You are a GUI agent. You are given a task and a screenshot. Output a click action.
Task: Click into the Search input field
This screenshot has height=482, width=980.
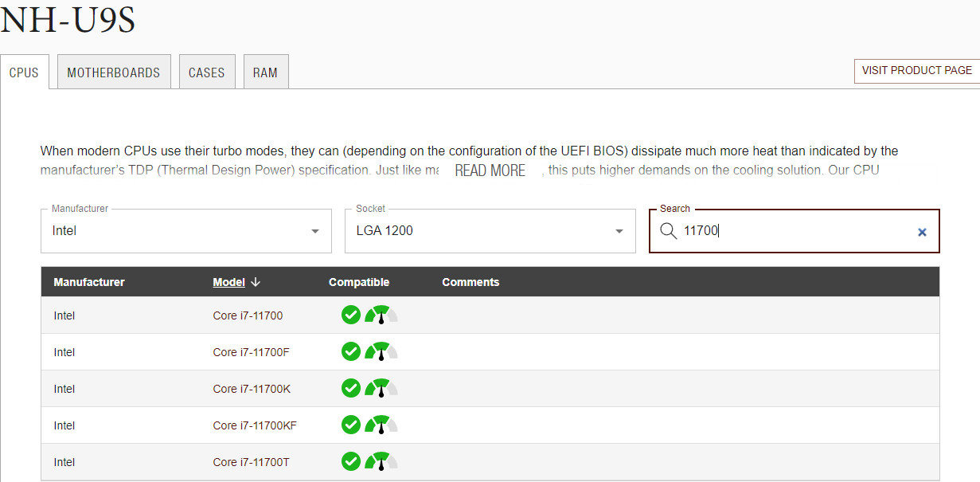pyautogui.click(x=796, y=231)
